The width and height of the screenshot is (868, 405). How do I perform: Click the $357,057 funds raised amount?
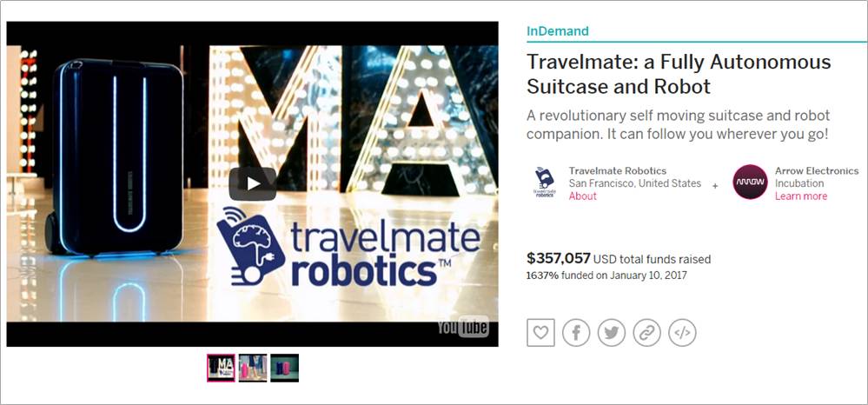tap(558, 258)
